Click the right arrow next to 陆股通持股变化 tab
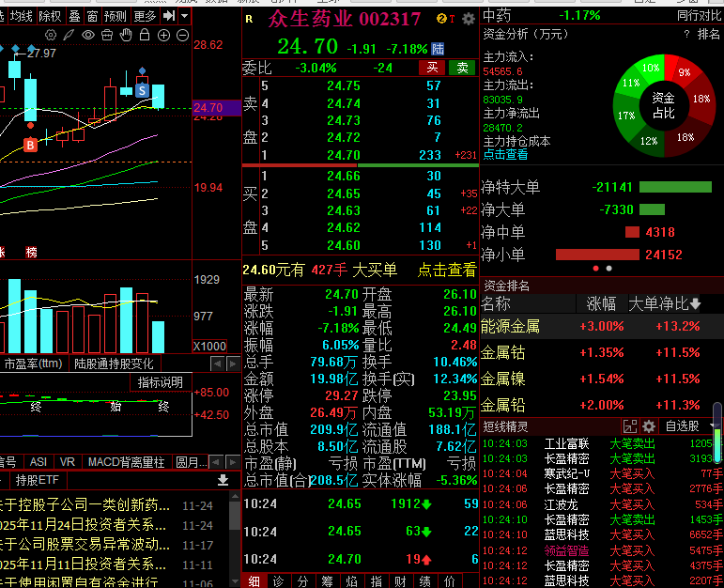 point(233,364)
